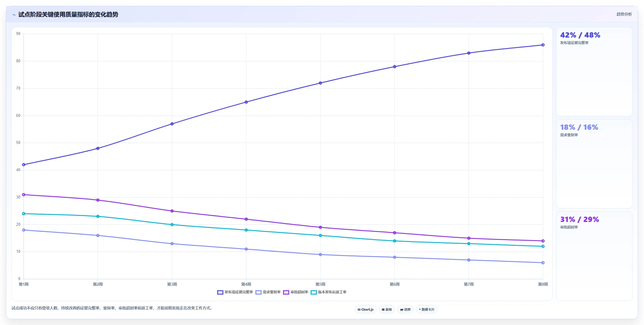Select 需求重复率 data point at 第6周
The height and width of the screenshot is (325, 644).
pyautogui.click(x=394, y=257)
